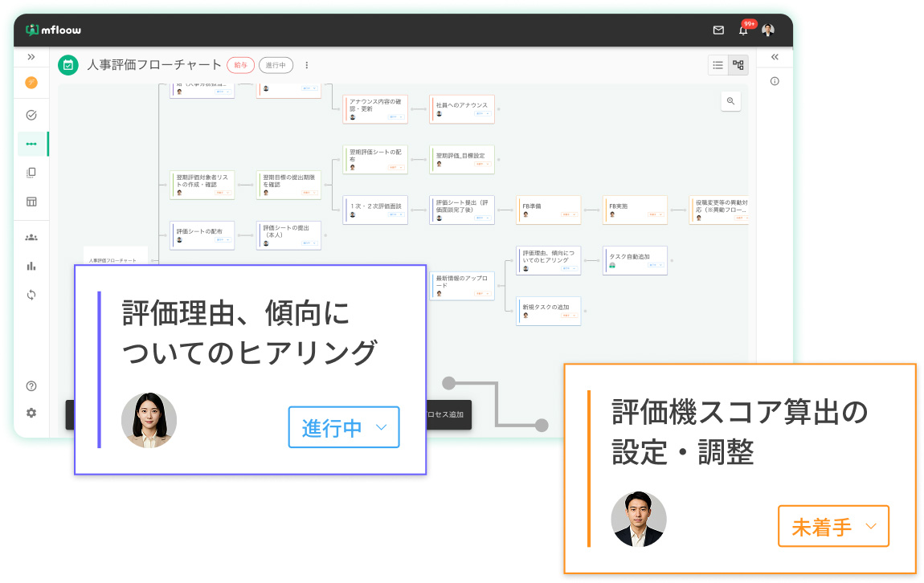Open status dropdown on 1次・2次評価面談 card
The height and width of the screenshot is (583, 924).
[x=395, y=215]
